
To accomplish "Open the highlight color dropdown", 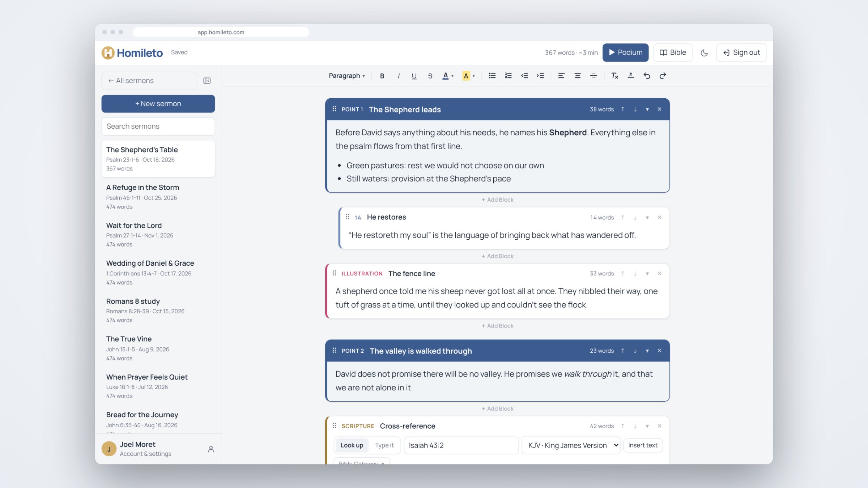I will pos(468,76).
